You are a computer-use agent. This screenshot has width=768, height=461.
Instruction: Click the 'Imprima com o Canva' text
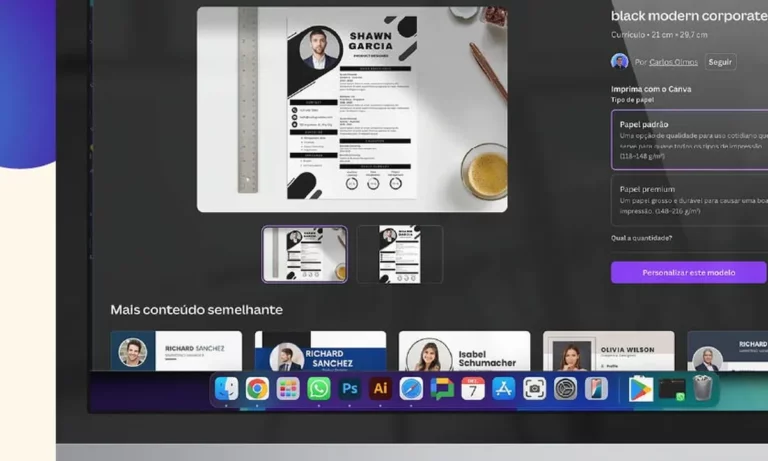[x=651, y=89]
